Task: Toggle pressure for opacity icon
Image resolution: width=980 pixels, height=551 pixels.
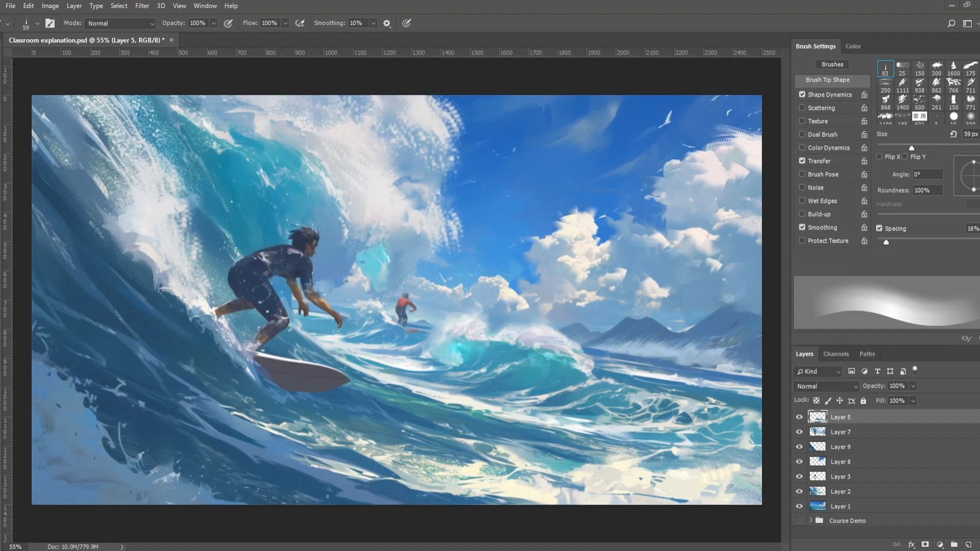Action: [228, 23]
